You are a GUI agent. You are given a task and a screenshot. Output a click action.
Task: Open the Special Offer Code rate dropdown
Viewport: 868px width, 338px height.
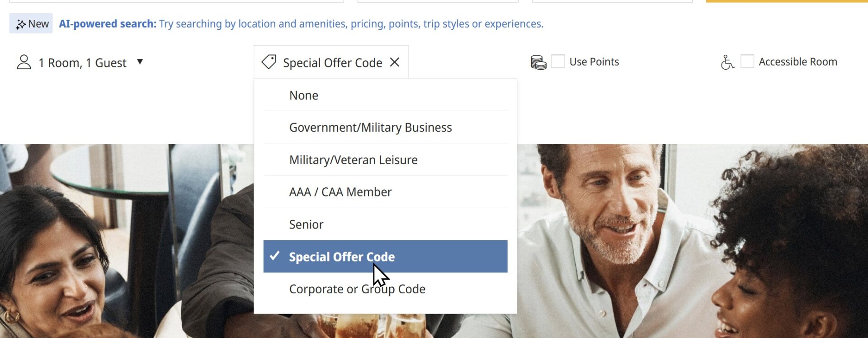coord(332,62)
